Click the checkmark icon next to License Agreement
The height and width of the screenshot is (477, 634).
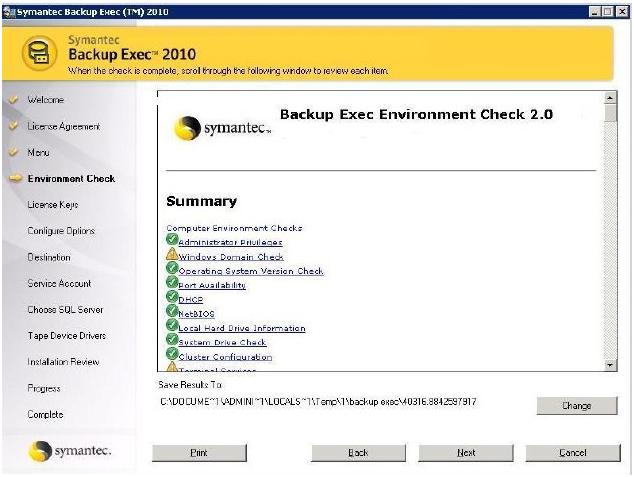14,126
